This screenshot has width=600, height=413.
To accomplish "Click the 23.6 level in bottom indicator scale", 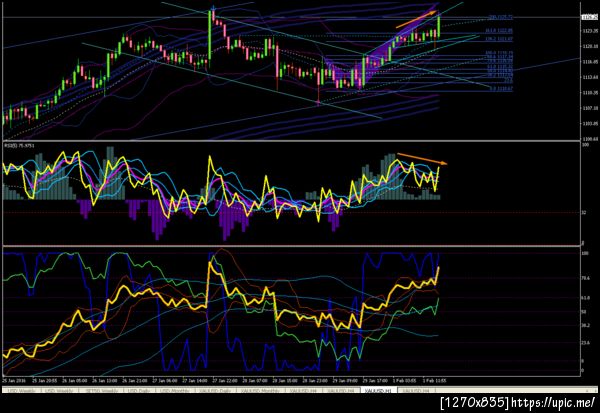I will pyautogui.click(x=585, y=343).
